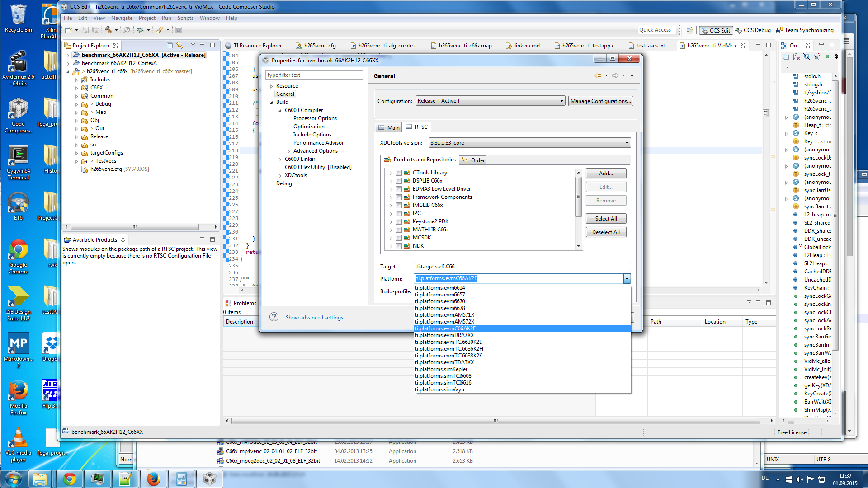Image resolution: width=868 pixels, height=488 pixels.
Task: Open the h265venc.cfg editor tab
Action: tap(316, 46)
